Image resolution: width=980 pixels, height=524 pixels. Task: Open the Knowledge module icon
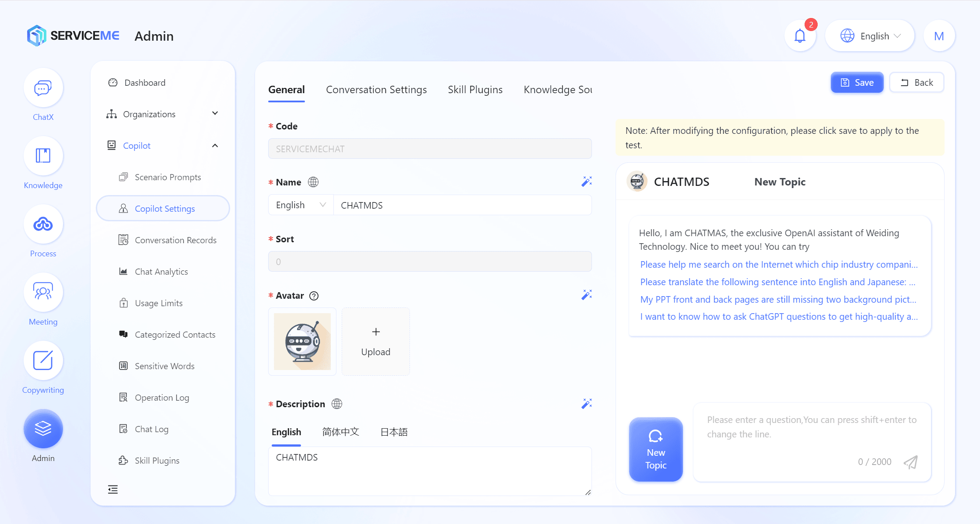click(x=43, y=156)
